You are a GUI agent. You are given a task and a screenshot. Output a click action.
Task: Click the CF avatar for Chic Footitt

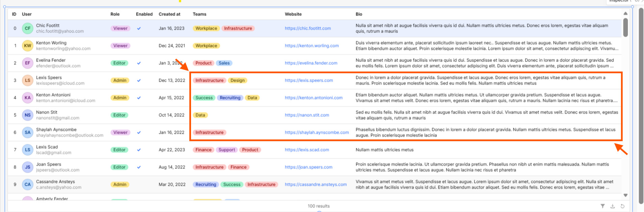pyautogui.click(x=27, y=28)
